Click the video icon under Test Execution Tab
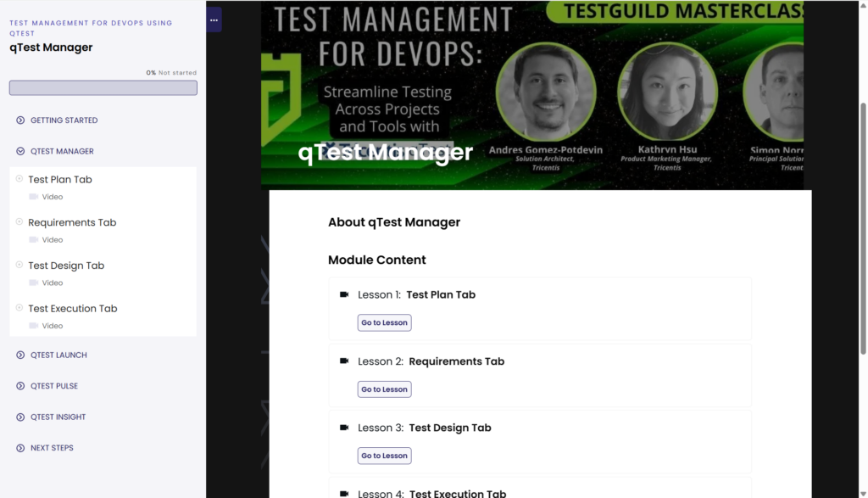Screen dimensions: 868x498 35,325
